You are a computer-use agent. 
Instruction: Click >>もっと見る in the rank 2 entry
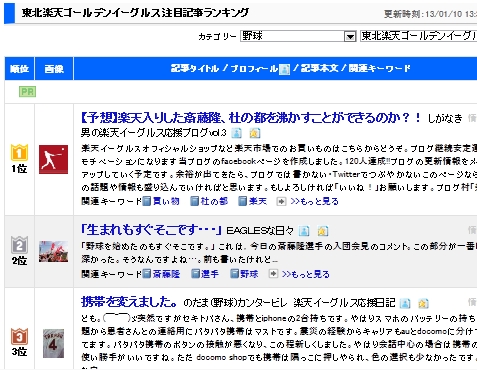click(305, 274)
